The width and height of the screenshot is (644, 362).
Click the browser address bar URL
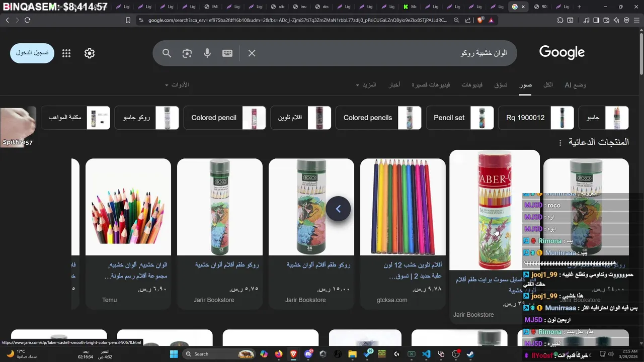[297, 20]
